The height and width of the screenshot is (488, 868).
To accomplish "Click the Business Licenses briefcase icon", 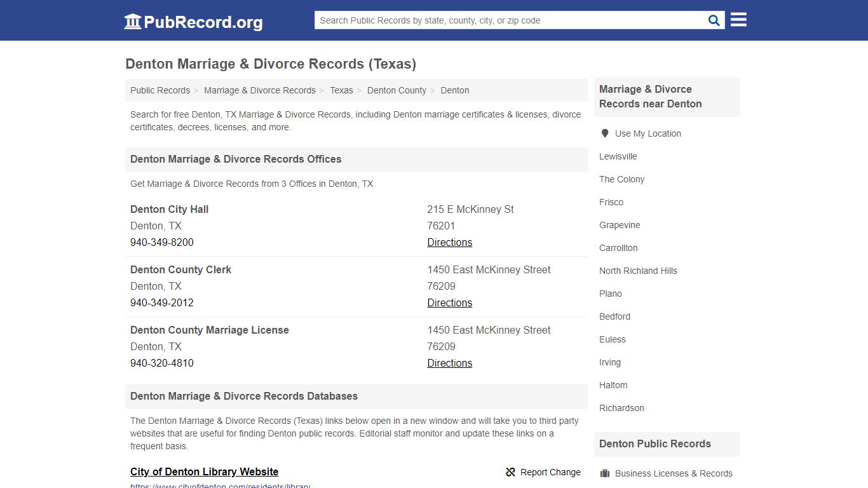I will (605, 473).
